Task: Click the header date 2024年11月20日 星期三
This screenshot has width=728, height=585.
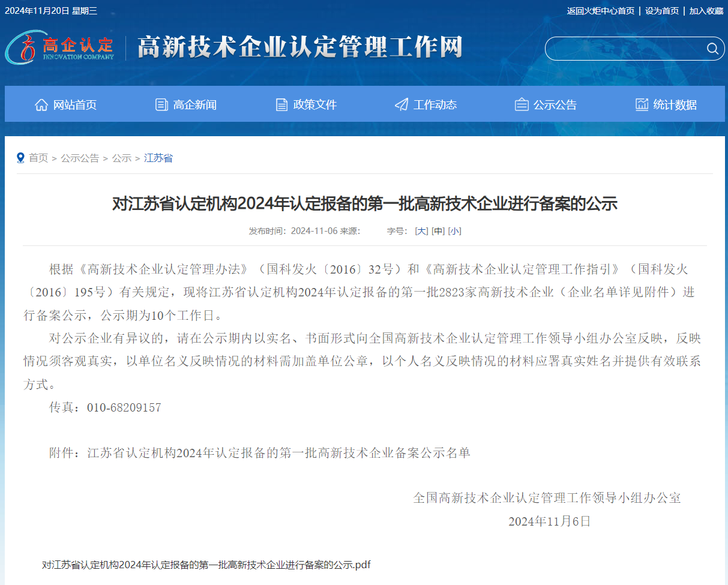Action: (x=51, y=11)
